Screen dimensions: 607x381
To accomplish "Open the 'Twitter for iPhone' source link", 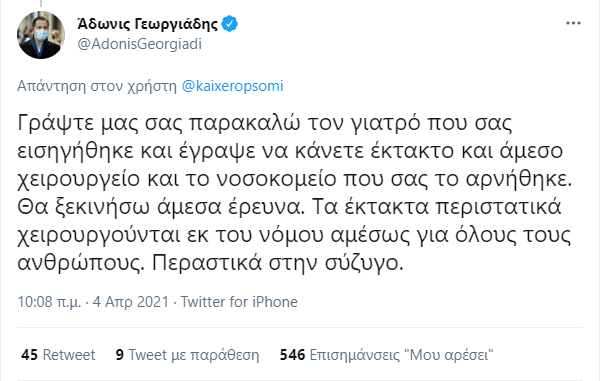I will click(239, 302).
